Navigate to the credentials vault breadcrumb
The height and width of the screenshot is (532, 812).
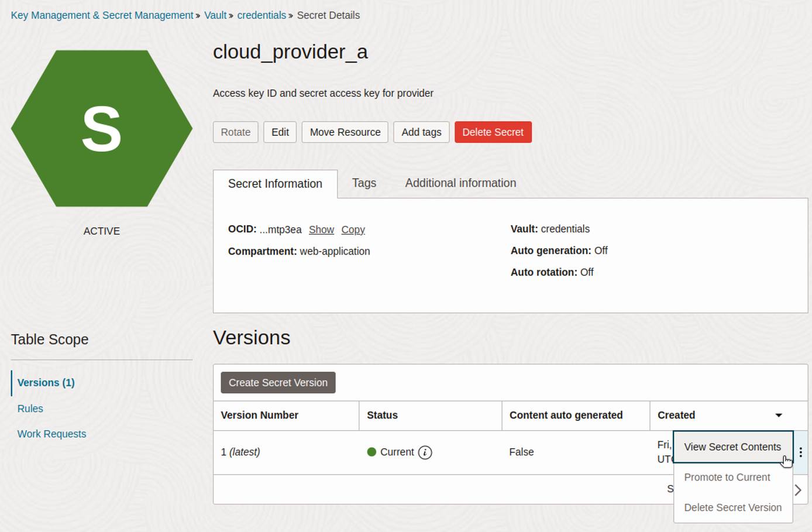[262, 15]
